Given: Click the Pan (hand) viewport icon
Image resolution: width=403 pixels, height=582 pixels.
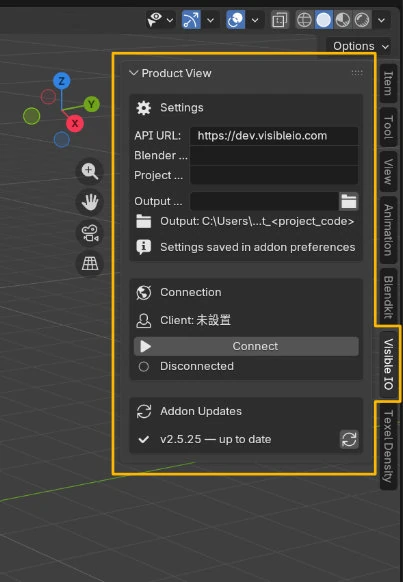Looking at the screenshot, I should coord(90,202).
